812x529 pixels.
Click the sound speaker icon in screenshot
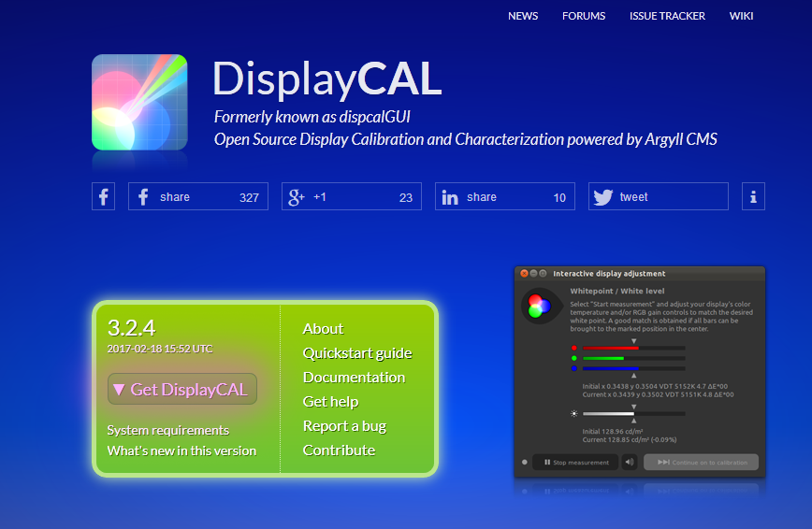tap(629, 462)
